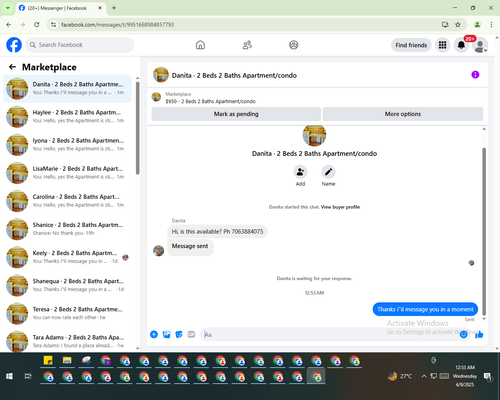The height and width of the screenshot is (400, 500).
Task: Open Tara Adams' chat conversation
Action: [x=67, y=341]
